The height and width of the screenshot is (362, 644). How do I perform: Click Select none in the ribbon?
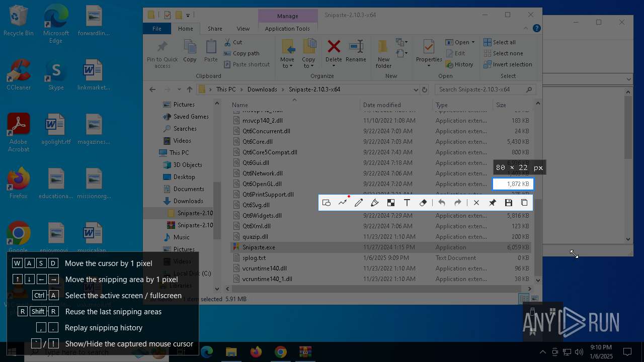click(x=503, y=53)
